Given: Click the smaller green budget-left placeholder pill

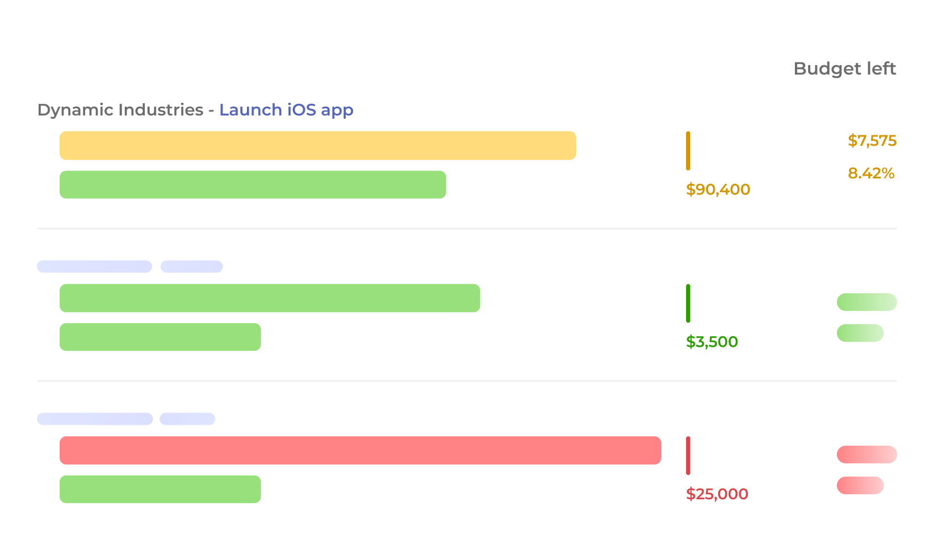Looking at the screenshot, I should (x=860, y=333).
